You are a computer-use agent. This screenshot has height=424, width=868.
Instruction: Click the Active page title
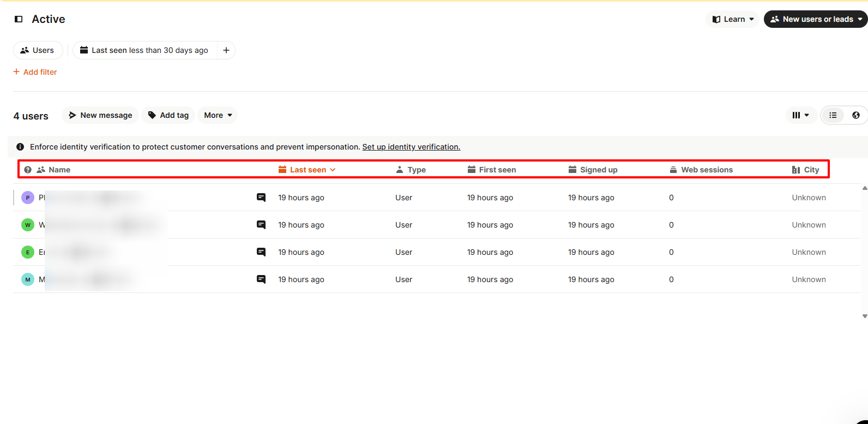click(x=49, y=19)
